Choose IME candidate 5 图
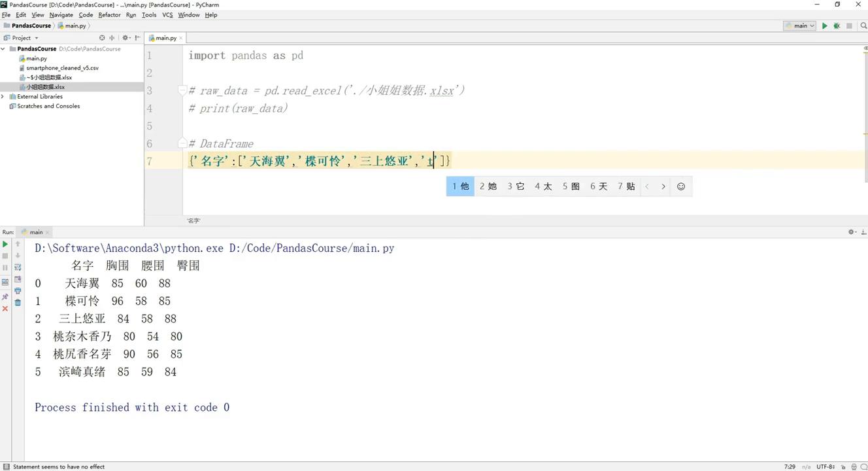868x471 pixels. (x=571, y=186)
